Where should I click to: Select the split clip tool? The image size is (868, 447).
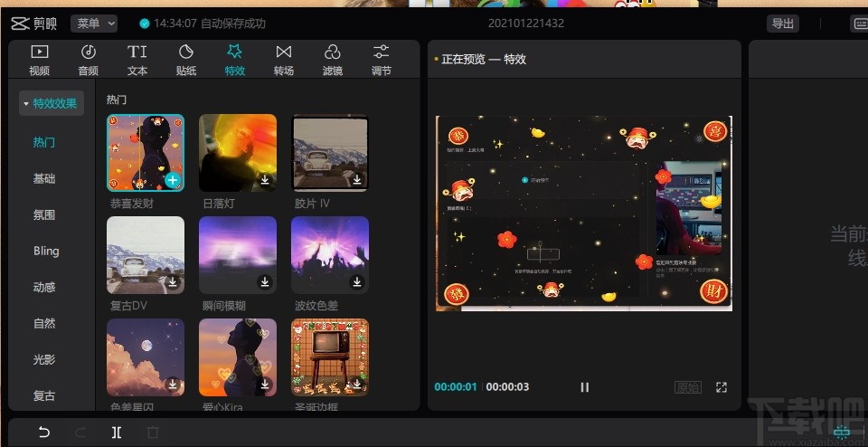click(117, 432)
